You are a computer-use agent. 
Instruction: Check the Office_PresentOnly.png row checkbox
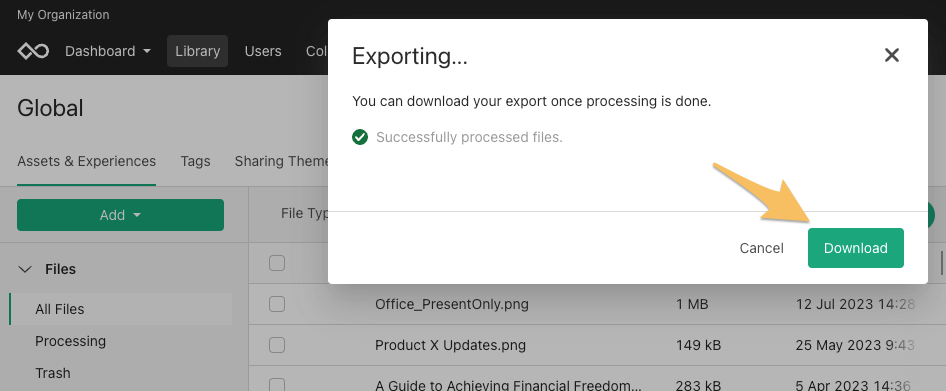(x=277, y=304)
